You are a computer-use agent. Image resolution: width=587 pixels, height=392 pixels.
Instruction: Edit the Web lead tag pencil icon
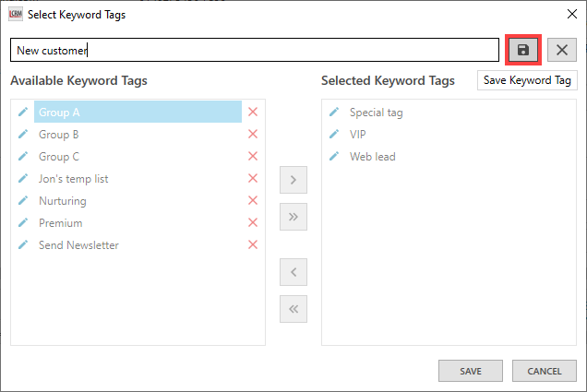(334, 157)
